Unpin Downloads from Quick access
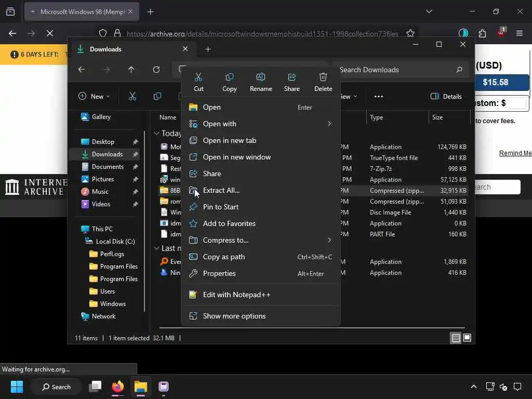Viewport: 532px width, 399px height. pyautogui.click(x=135, y=154)
